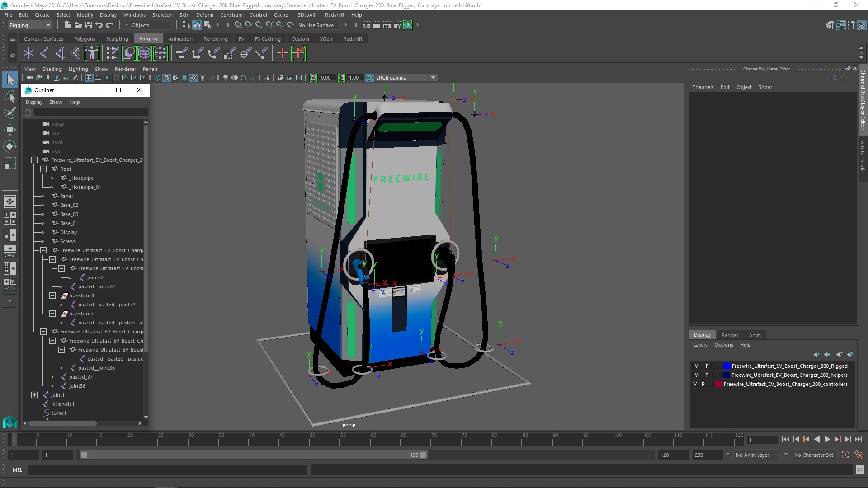
Task: Choose the Paint Selection tool in toolbox
Action: (10, 113)
